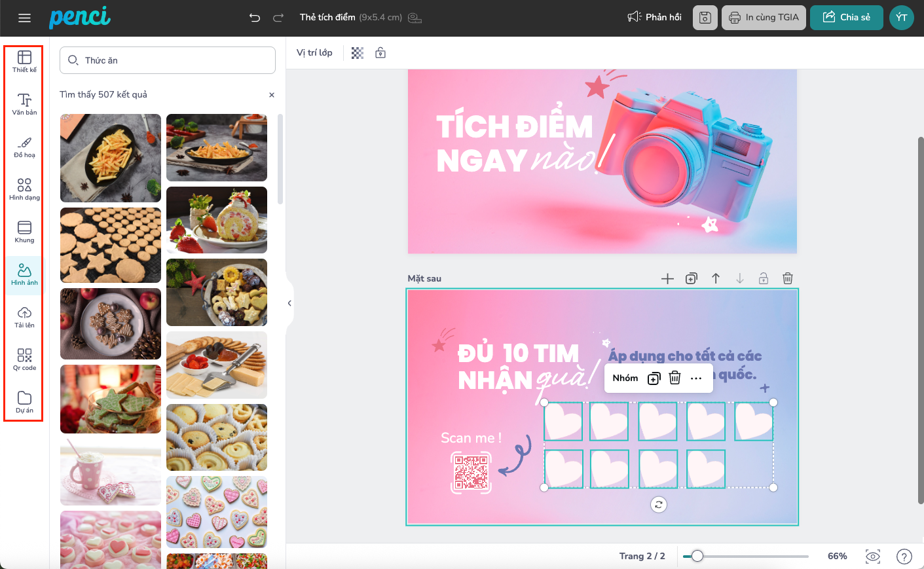
Task: Toggle the page lock on Mặt sau
Action: (764, 278)
